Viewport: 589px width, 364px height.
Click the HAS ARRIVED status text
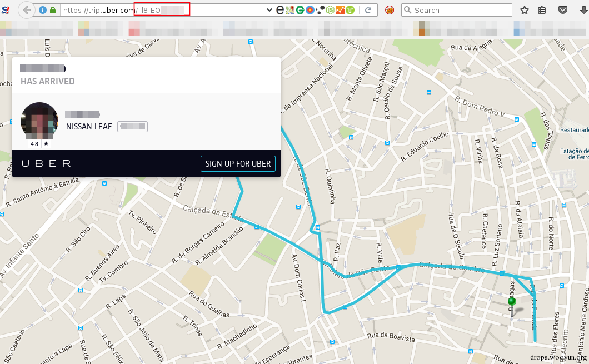click(x=48, y=81)
